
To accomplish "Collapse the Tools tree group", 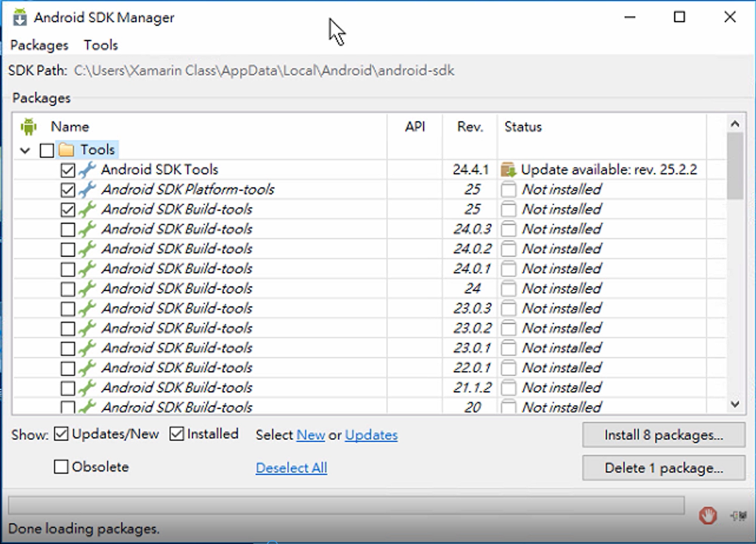I will (25, 150).
